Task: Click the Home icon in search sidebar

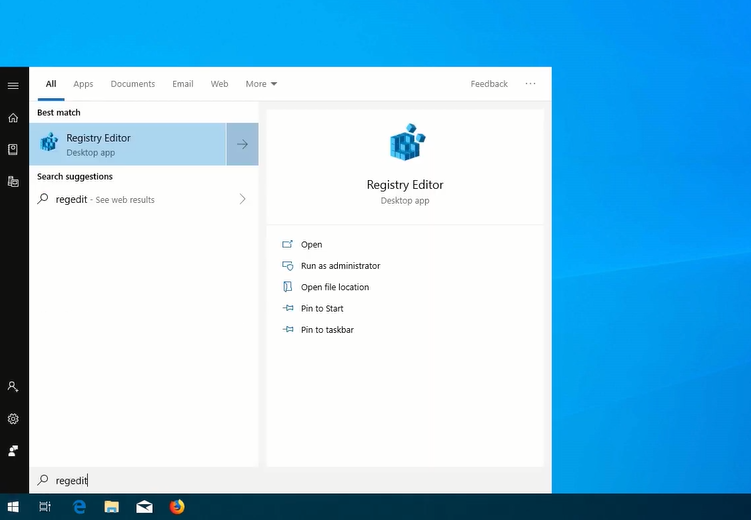Action: coord(13,118)
